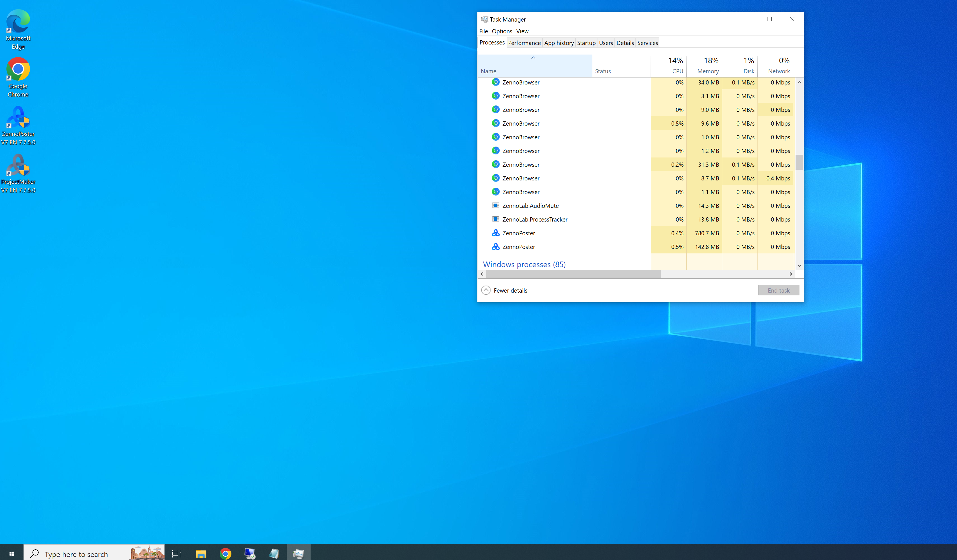Open Remote Desktop Connection in the taskbar

pos(250,554)
